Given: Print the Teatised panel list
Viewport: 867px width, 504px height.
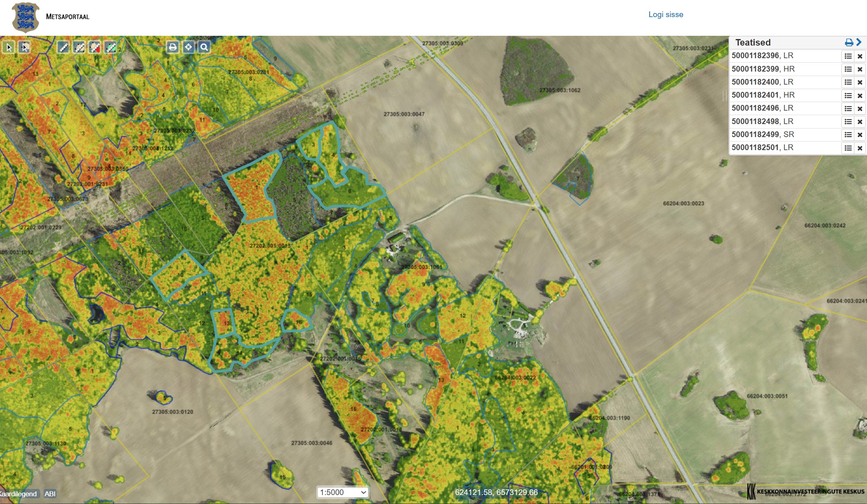Looking at the screenshot, I should coord(849,42).
